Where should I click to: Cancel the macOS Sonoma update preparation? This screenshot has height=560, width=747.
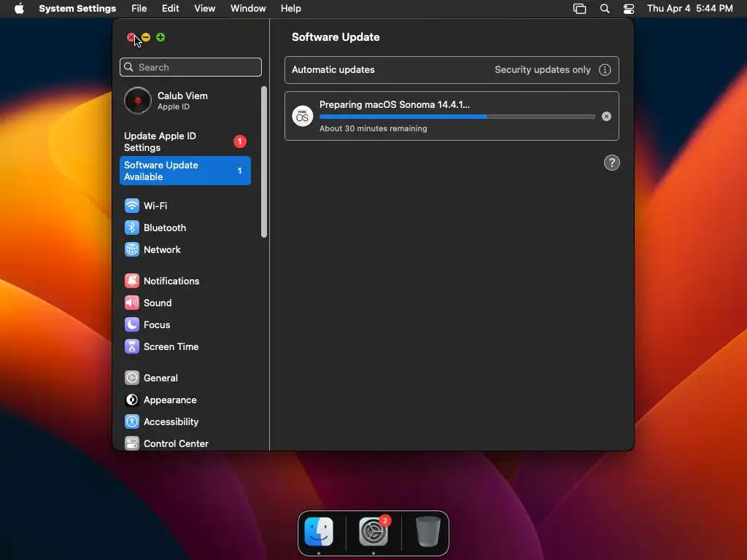606,116
